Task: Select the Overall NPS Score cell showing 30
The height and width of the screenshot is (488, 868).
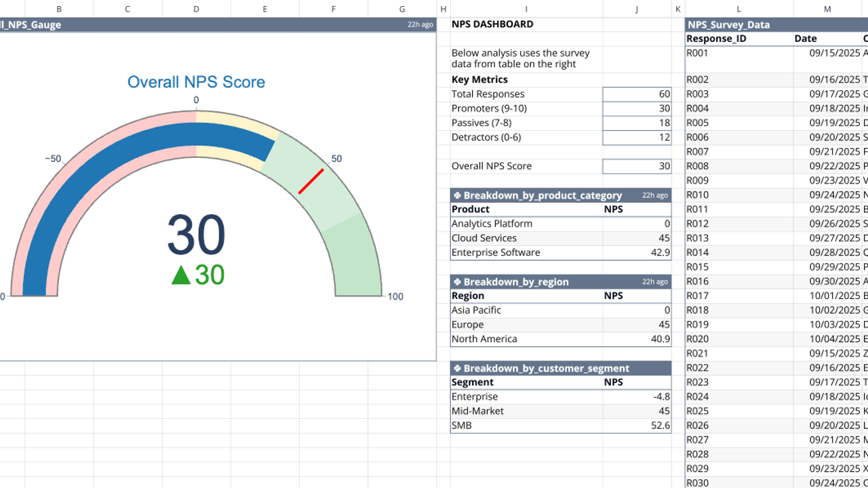Action: 637,165
